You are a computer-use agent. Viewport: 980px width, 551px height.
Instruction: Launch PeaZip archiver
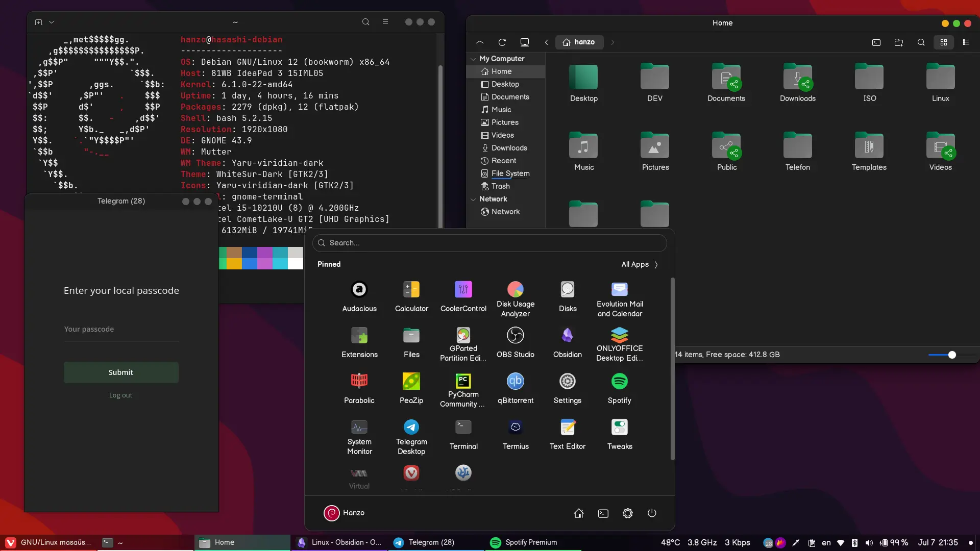pos(411,388)
